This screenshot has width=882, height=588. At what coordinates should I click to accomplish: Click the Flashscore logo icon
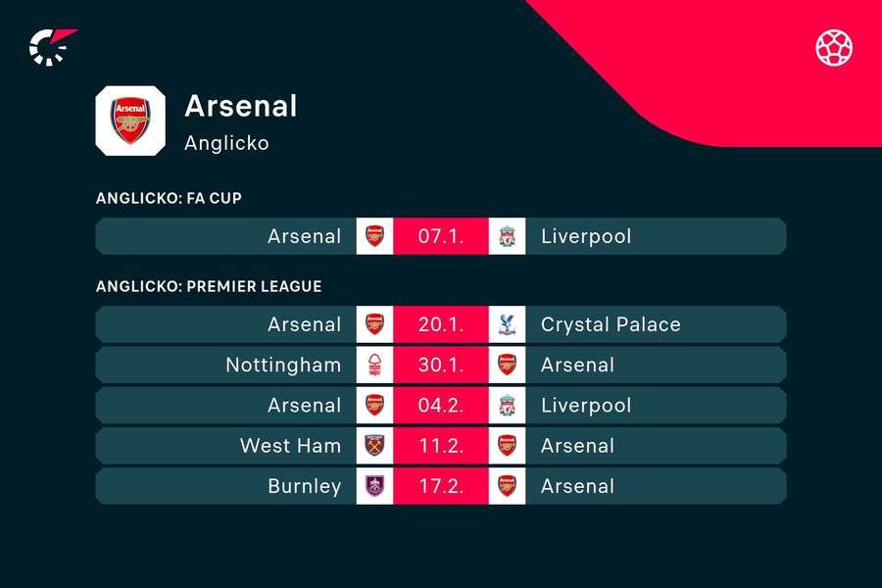[52, 47]
